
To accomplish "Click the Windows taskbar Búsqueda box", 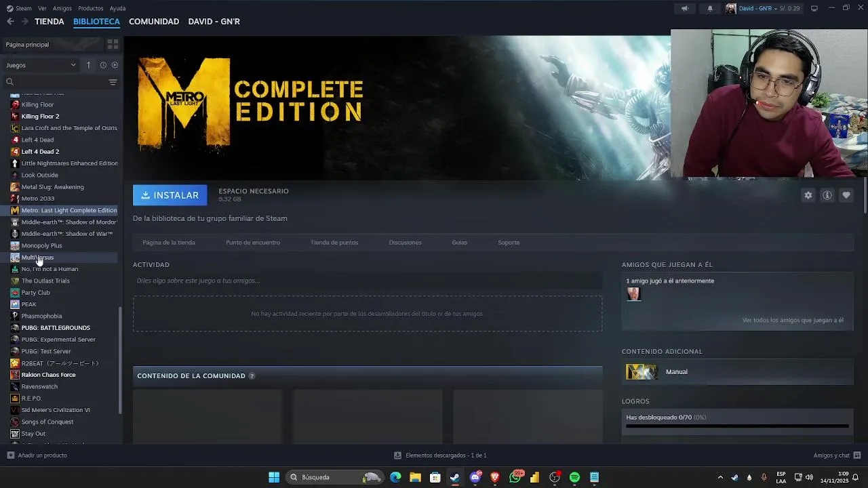I will (x=334, y=477).
